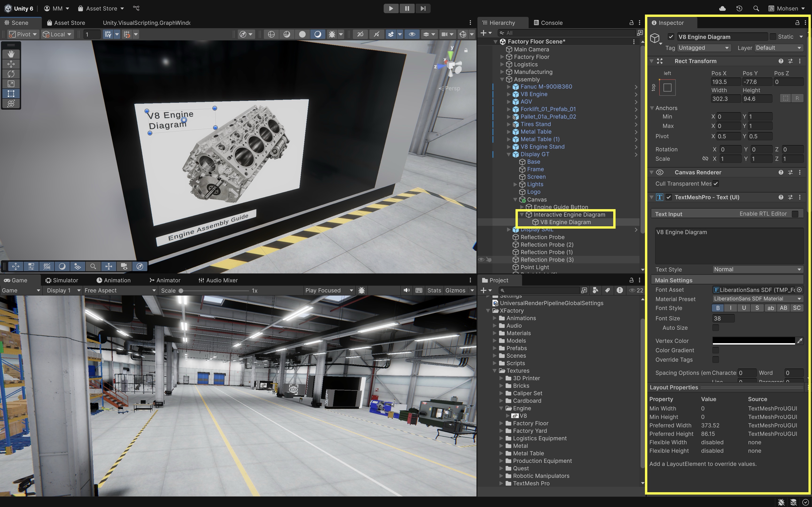Click the Font Size input field
812x507 pixels.
(723, 318)
